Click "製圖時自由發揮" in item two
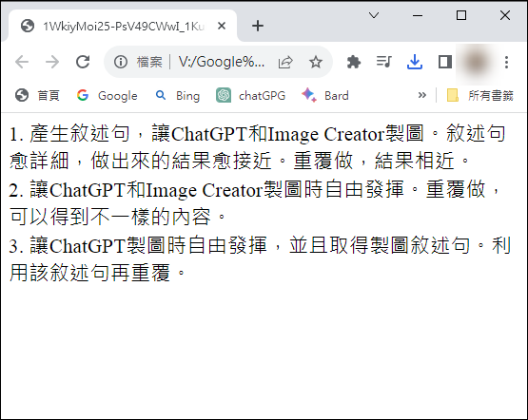Image resolution: width=528 pixels, height=420 pixels. pyautogui.click(x=334, y=189)
